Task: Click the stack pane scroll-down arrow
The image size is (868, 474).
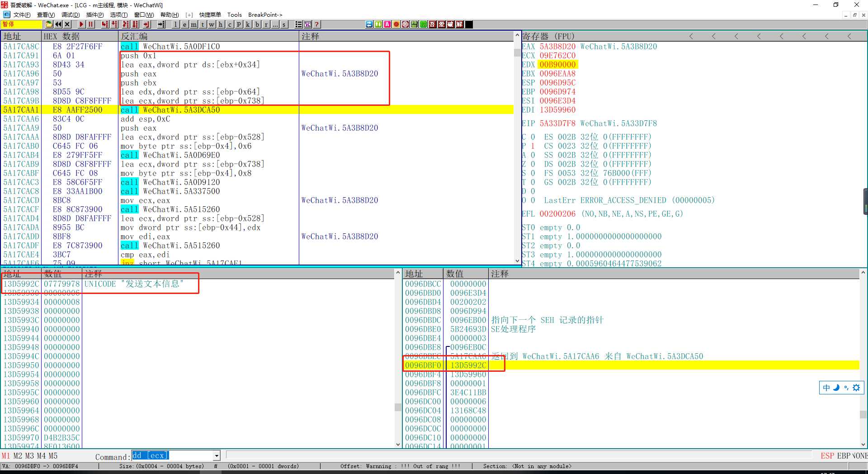Action: (x=863, y=445)
